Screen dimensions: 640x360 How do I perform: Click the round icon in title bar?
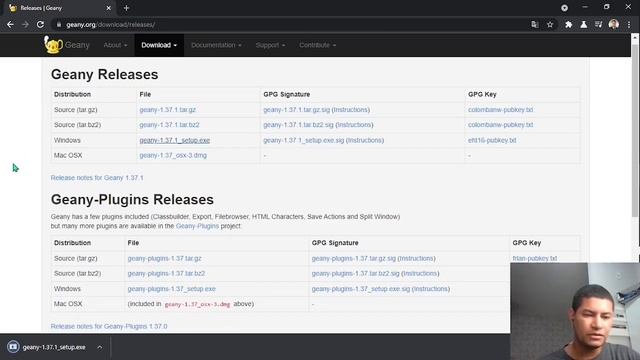pos(564,8)
